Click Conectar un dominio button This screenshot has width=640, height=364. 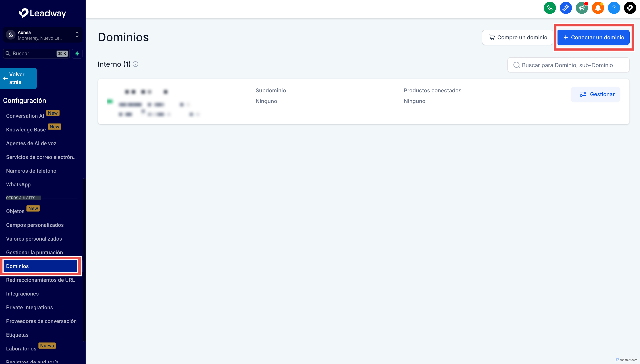click(x=593, y=38)
